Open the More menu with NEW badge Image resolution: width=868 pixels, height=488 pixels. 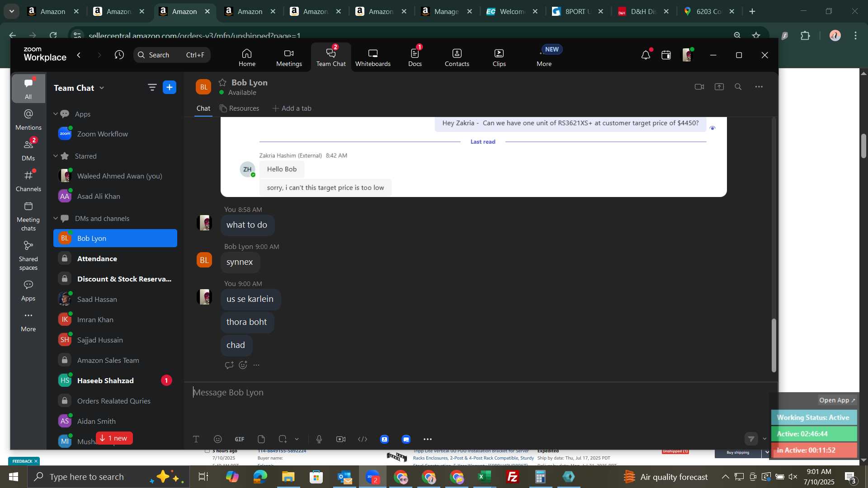544,57
